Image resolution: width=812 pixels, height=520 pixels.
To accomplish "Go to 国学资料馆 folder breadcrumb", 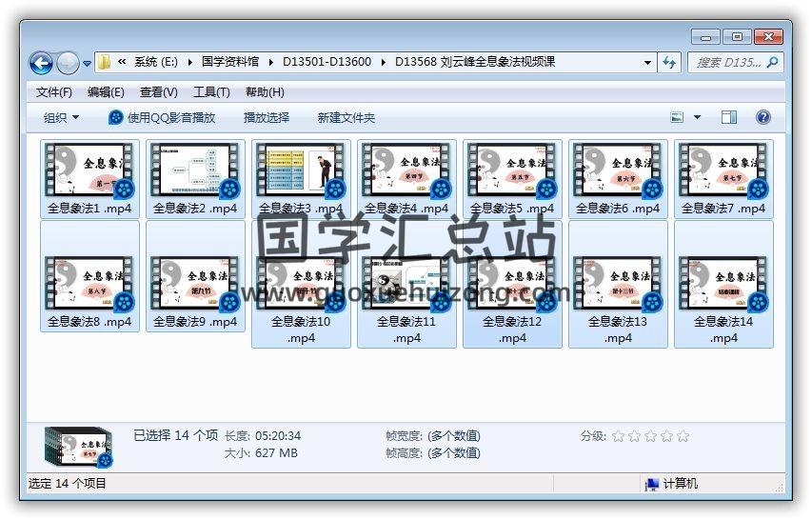I will click(x=230, y=62).
